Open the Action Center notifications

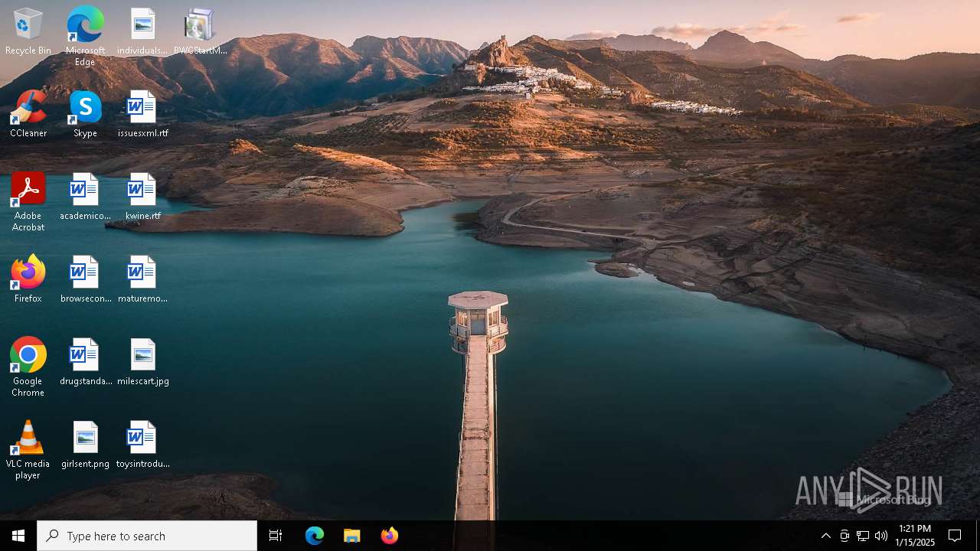[x=955, y=536]
